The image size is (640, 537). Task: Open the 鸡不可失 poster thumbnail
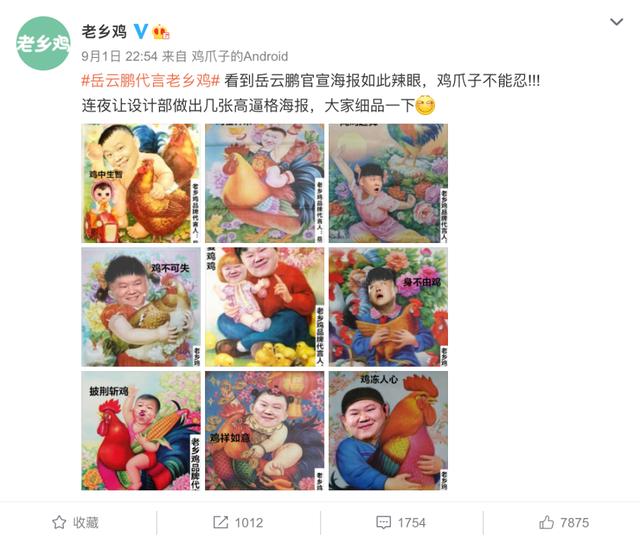tap(141, 307)
